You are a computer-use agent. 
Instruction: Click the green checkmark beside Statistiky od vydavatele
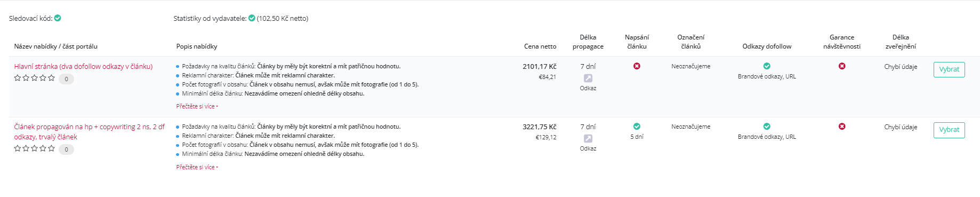point(252,18)
